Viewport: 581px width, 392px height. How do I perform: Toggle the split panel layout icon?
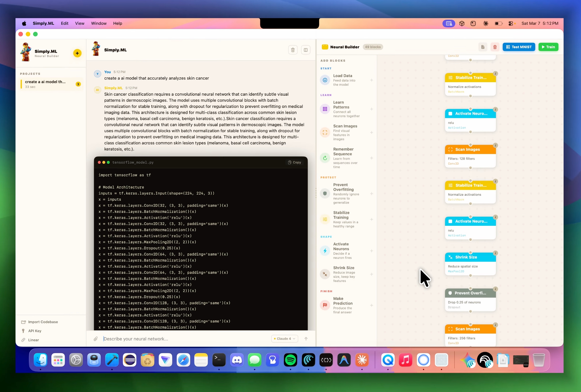click(x=305, y=50)
